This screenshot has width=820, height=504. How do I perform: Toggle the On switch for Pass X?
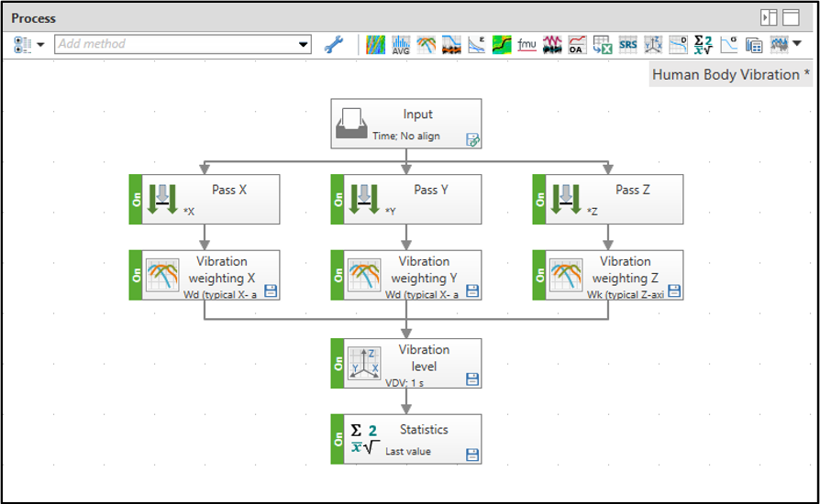tap(136, 200)
